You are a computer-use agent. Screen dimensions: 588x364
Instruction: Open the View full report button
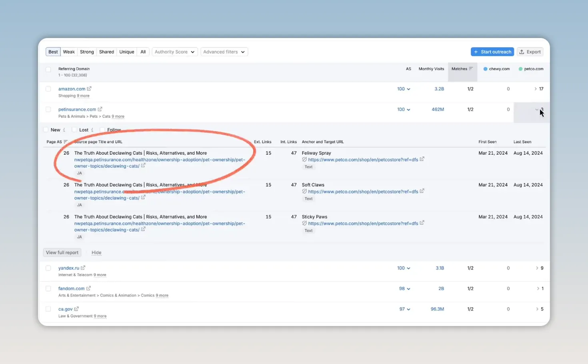pyautogui.click(x=62, y=252)
